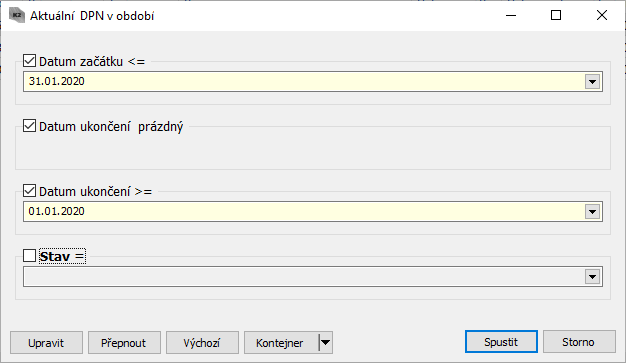The image size is (626, 363).
Task: Maximize the Aktuální DPN v období window
Action: pos(556,16)
